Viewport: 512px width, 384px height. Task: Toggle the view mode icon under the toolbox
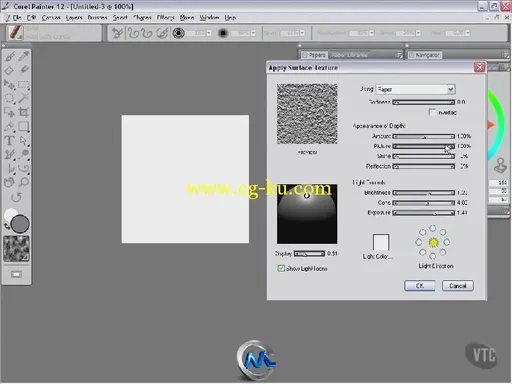[16, 274]
